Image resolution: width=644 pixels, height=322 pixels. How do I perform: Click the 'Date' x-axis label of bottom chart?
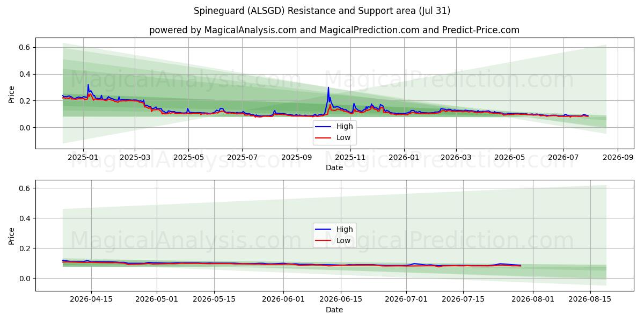tap(334, 310)
